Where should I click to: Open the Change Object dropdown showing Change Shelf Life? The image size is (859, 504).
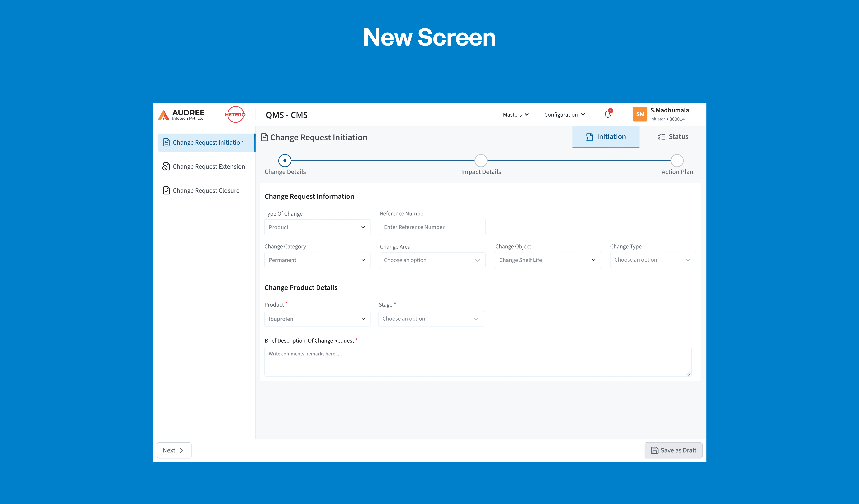click(x=547, y=260)
